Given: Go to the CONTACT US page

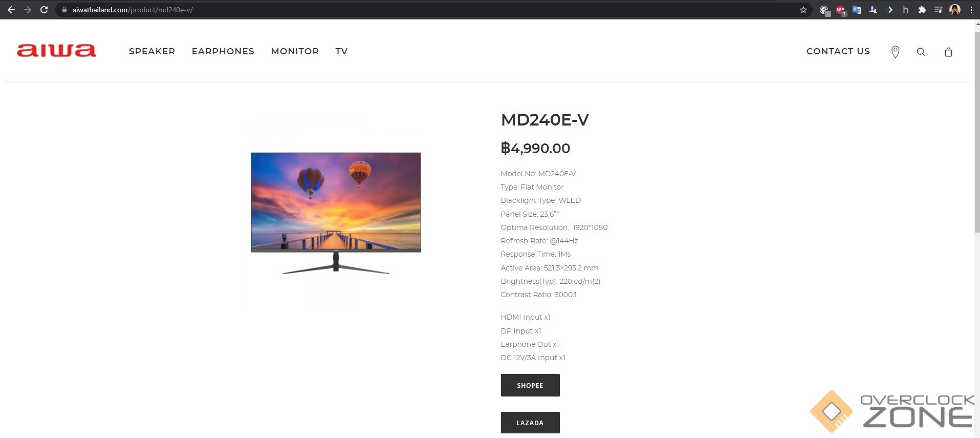Looking at the screenshot, I should [x=838, y=51].
